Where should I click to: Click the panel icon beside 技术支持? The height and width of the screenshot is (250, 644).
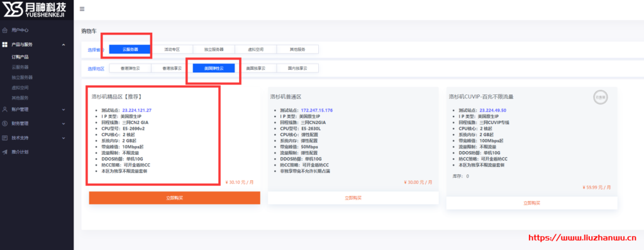(x=4, y=138)
